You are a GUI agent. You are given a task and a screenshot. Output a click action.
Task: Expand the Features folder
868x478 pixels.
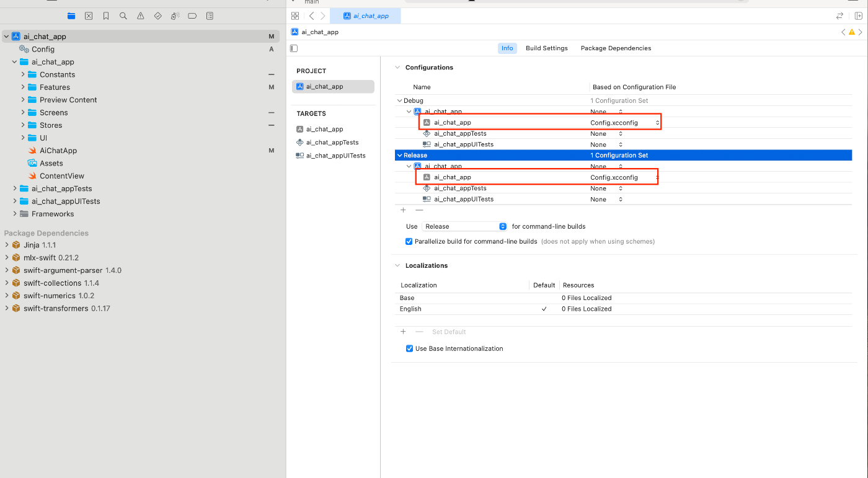(x=23, y=87)
